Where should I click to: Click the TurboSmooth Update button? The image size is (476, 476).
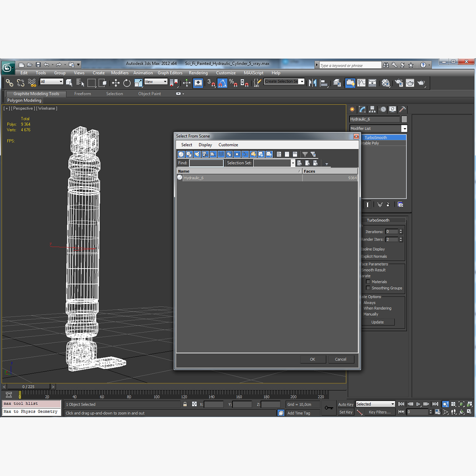click(378, 322)
